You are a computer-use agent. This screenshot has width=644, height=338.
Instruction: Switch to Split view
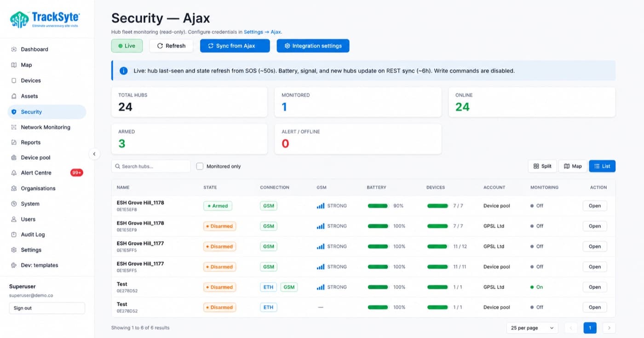542,166
